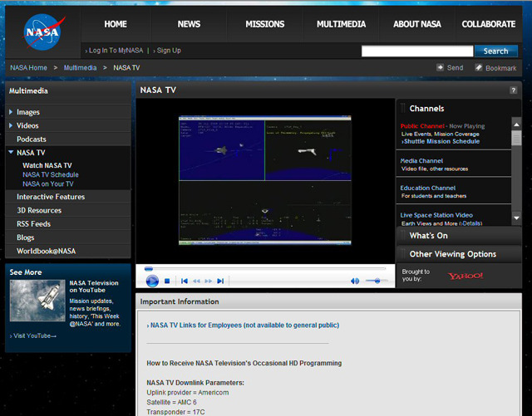This screenshot has height=416, width=532.
Task: Open the HOME menu
Action: point(116,24)
